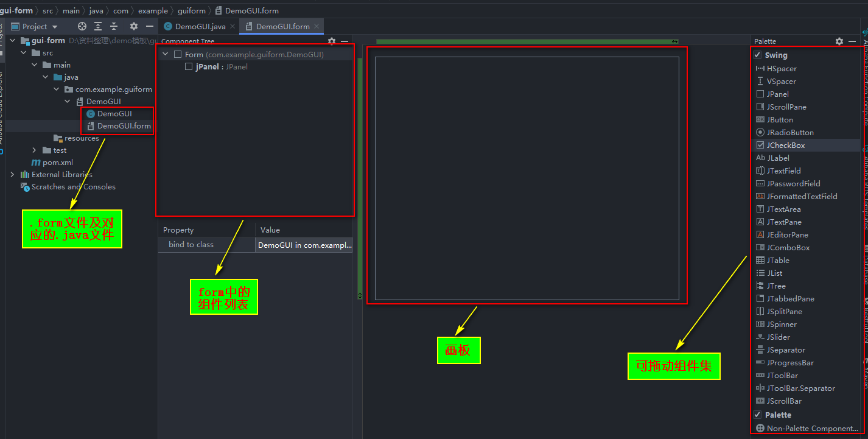Toggle the Palette group checkbox
Image resolution: width=868 pixels, height=439 pixels.
pyautogui.click(x=758, y=415)
